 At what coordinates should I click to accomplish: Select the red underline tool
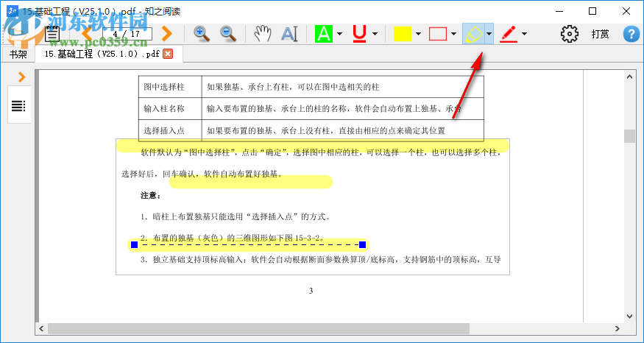[359, 34]
